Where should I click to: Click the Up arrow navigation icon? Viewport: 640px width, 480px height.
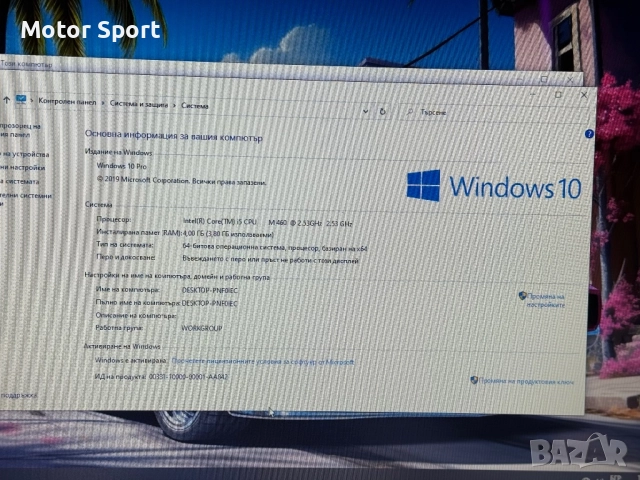point(6,100)
